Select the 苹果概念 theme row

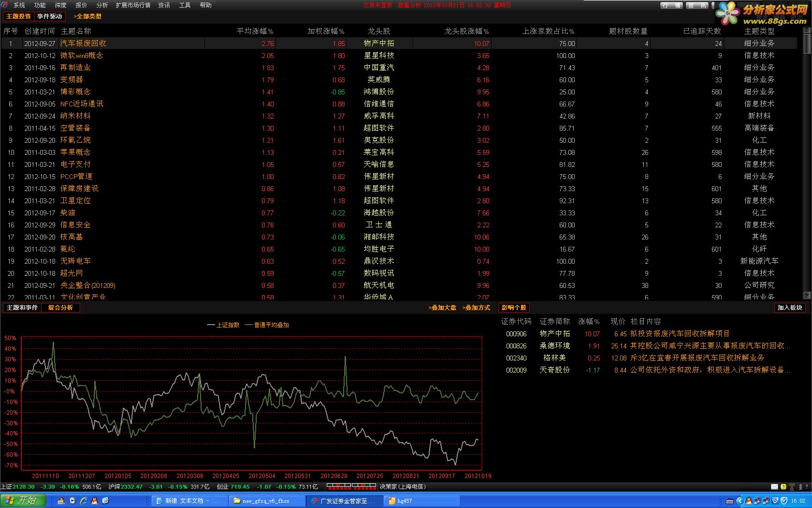pyautogui.click(x=399, y=152)
